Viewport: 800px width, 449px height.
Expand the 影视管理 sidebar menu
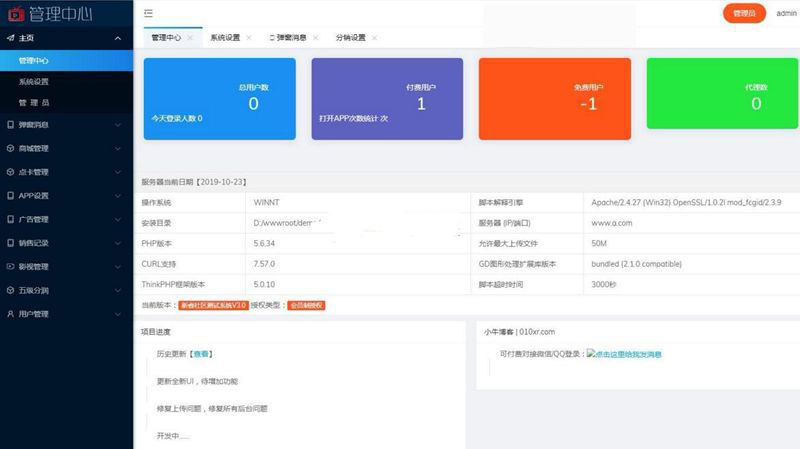tap(118, 267)
